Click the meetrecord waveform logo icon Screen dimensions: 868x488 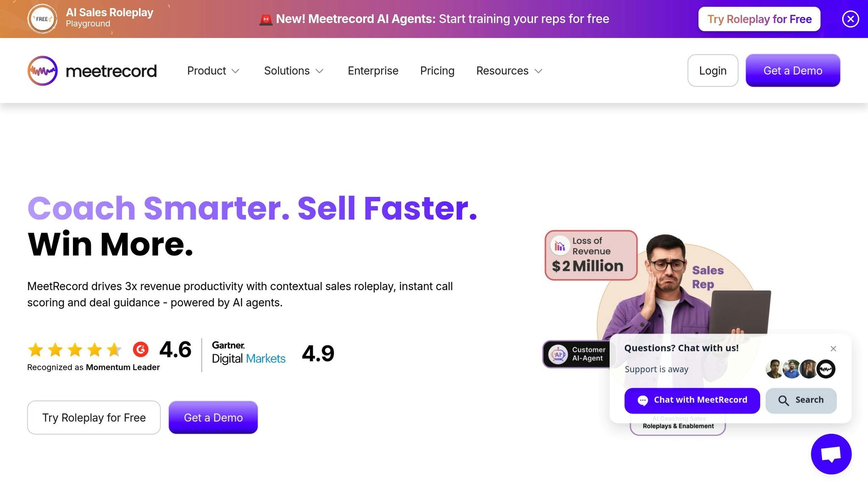point(42,71)
